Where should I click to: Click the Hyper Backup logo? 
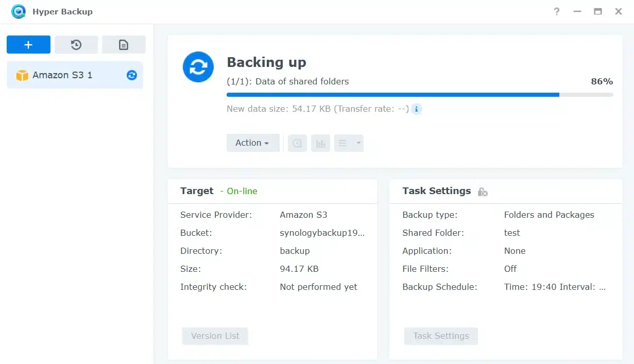coord(18,11)
